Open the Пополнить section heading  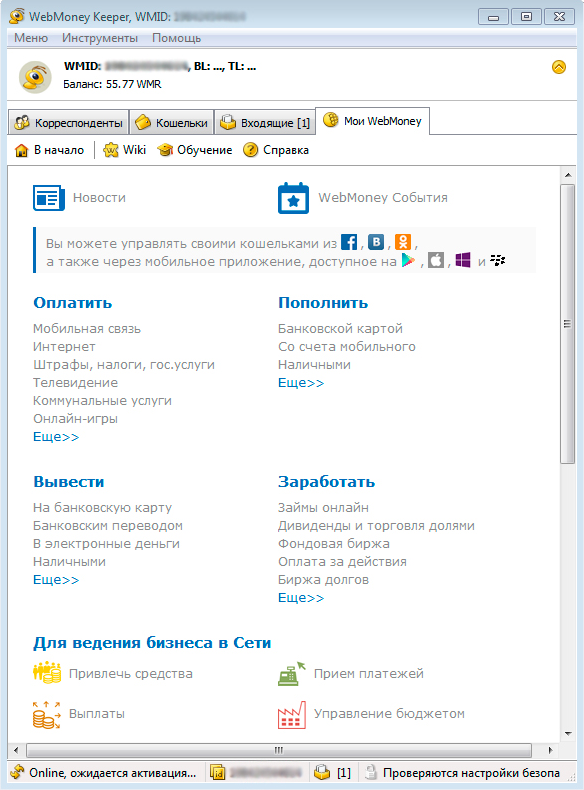click(323, 303)
